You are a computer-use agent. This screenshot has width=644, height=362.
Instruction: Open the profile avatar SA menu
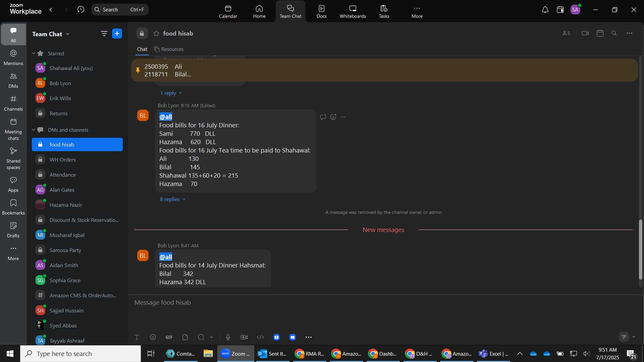tap(576, 10)
